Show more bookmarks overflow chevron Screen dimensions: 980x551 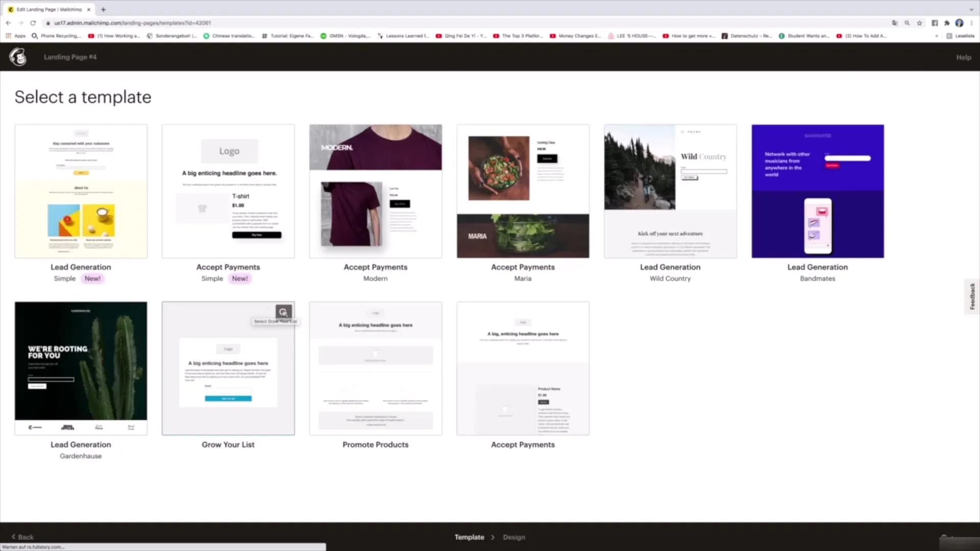[x=936, y=36]
